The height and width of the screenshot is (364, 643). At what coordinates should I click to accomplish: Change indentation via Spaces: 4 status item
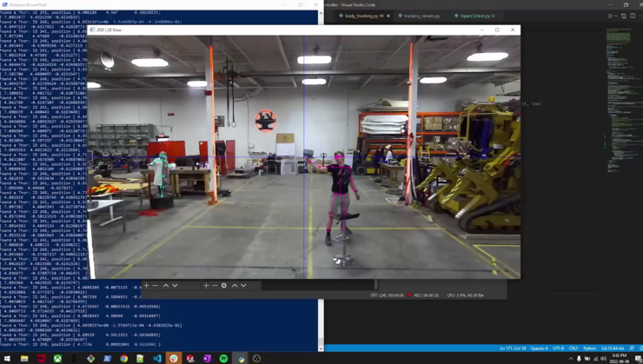coord(539,348)
